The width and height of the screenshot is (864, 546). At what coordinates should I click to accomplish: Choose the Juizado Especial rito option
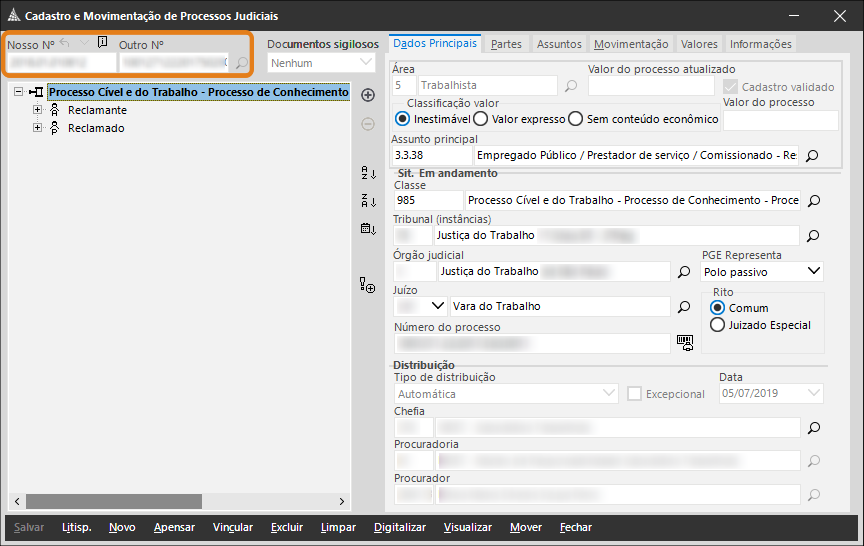(717, 325)
